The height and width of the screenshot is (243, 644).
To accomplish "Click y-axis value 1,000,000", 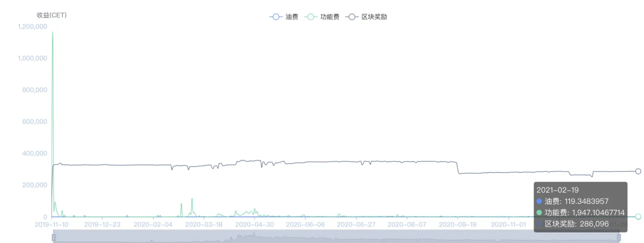I will pyautogui.click(x=33, y=58).
